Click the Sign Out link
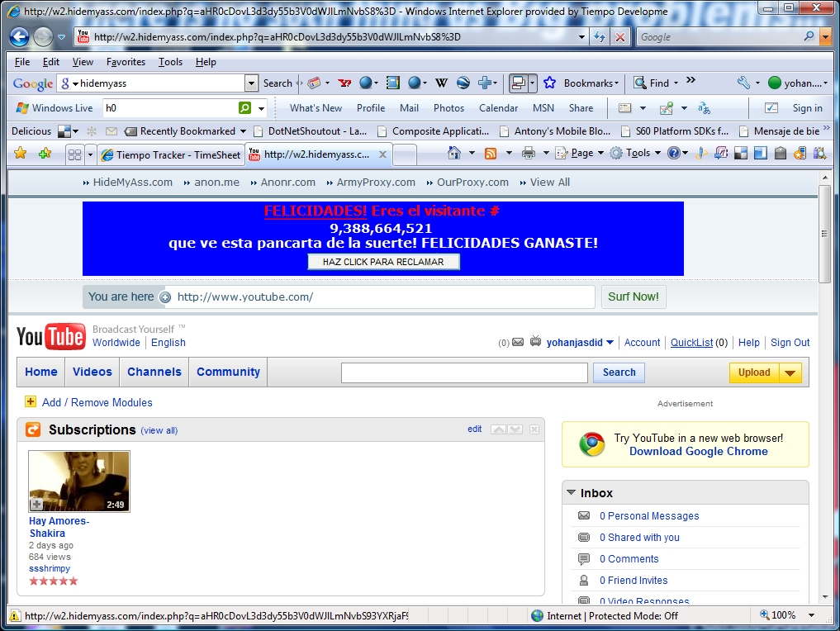Screen dimensions: 840x631 (790, 342)
